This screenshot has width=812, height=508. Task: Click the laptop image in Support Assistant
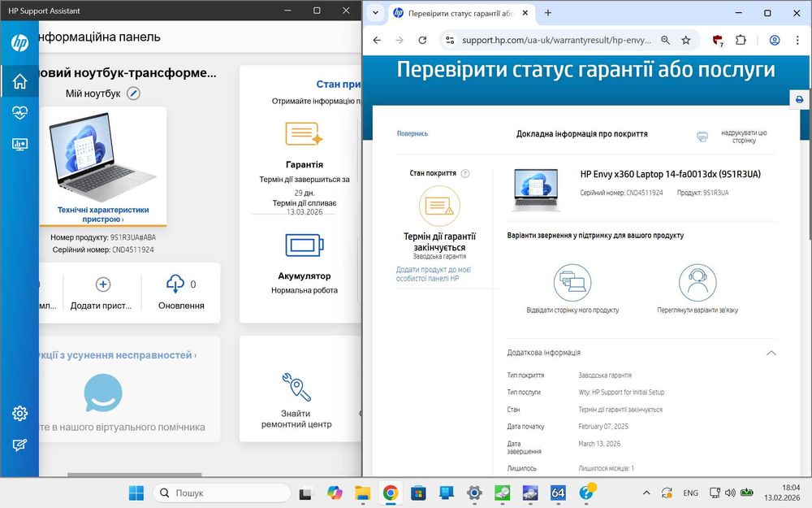pos(102,157)
